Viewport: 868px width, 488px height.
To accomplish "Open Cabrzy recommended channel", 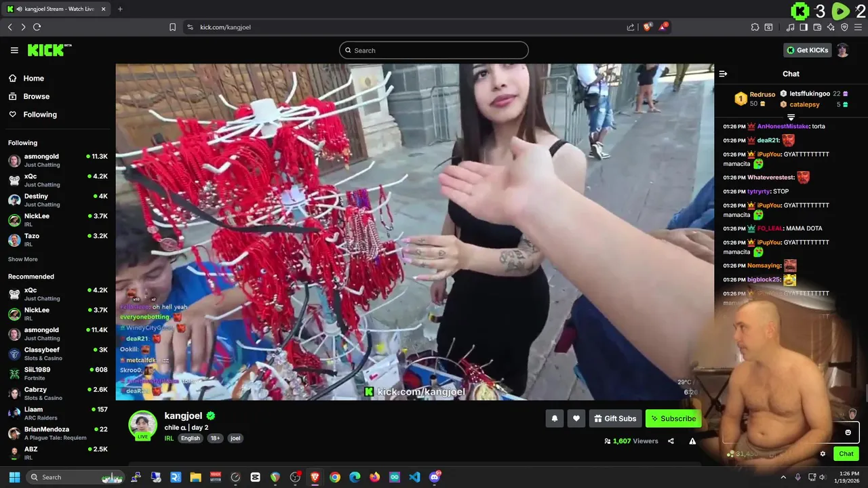I will [58, 393].
